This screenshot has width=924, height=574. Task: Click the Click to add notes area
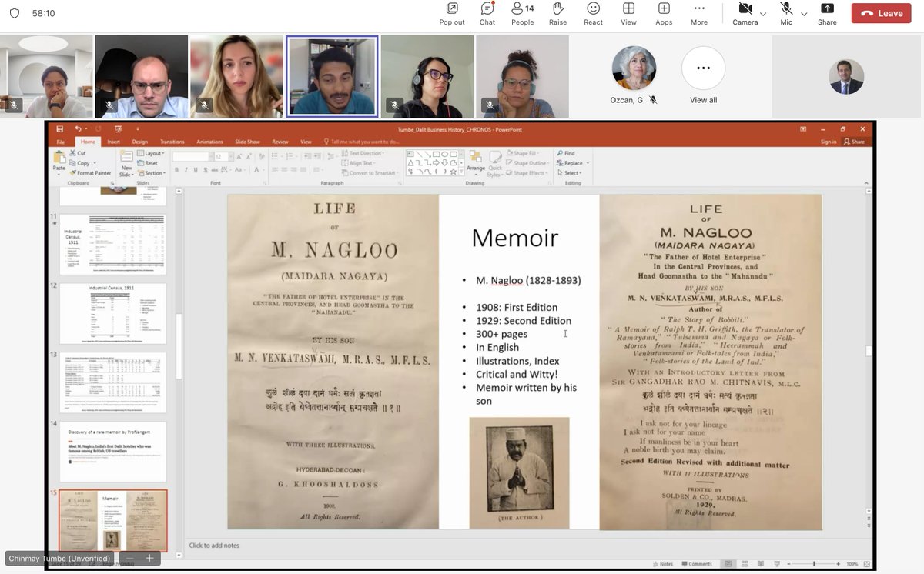pos(214,546)
